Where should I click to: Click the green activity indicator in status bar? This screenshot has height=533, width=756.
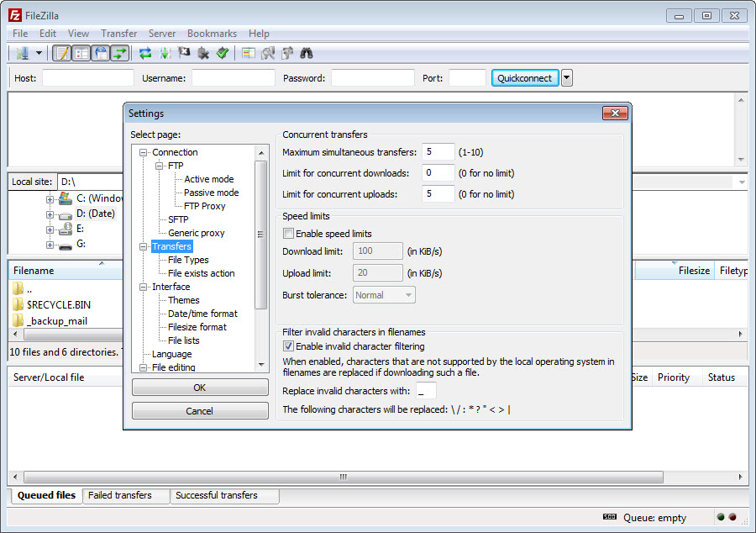coord(721,517)
